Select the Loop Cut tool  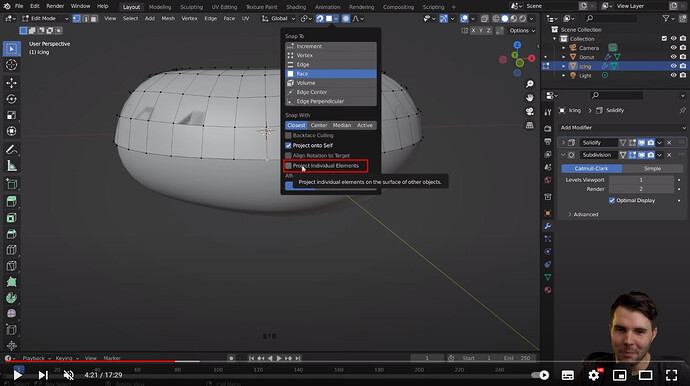(11, 250)
